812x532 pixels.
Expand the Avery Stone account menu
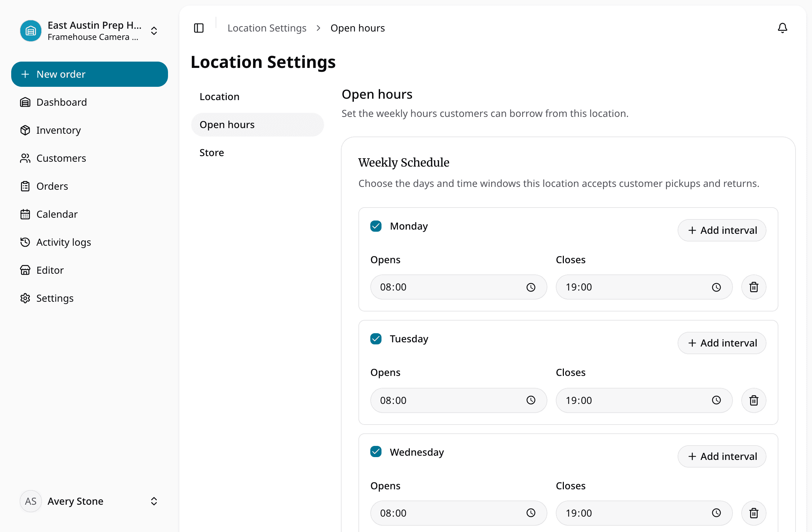pyautogui.click(x=154, y=501)
